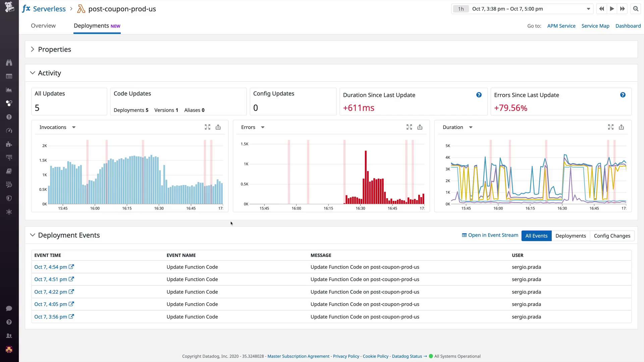Go to APM Service
644x362 pixels.
561,26
